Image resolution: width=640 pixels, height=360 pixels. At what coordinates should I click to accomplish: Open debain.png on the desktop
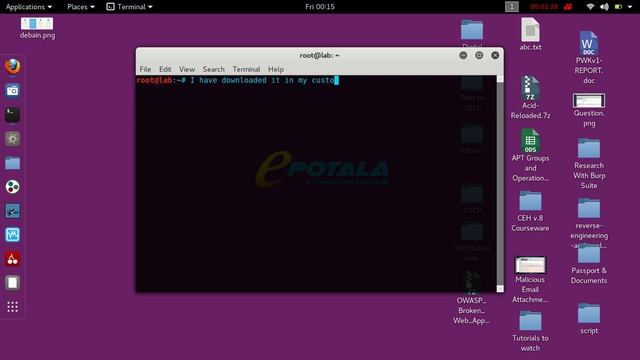pos(37,28)
